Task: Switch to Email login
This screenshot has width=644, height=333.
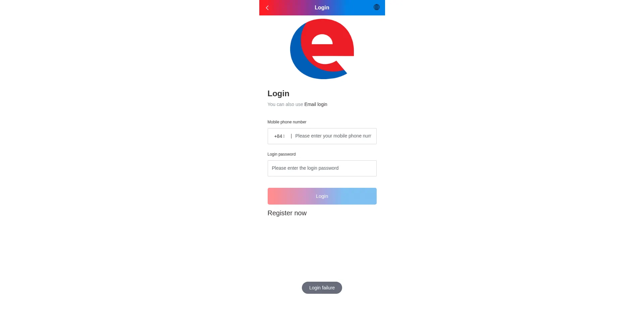Action: coord(316,104)
